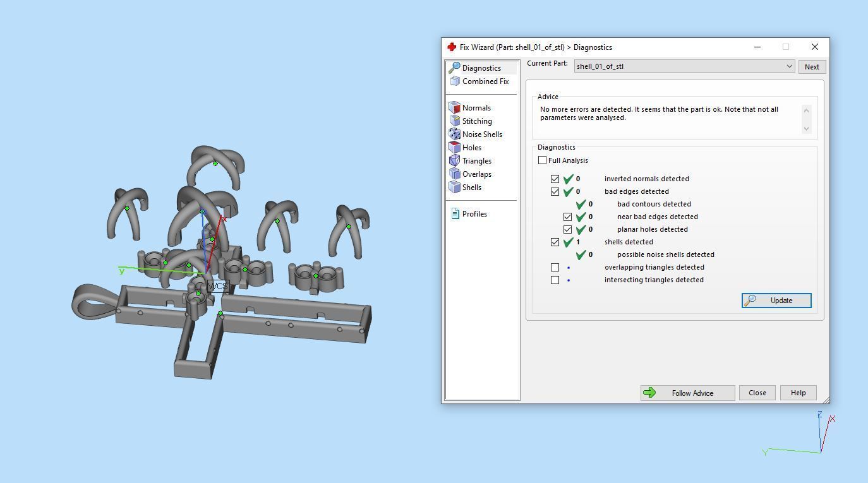868x483 pixels.
Task: Click the green check beside shells detected
Action: pyautogui.click(x=568, y=242)
